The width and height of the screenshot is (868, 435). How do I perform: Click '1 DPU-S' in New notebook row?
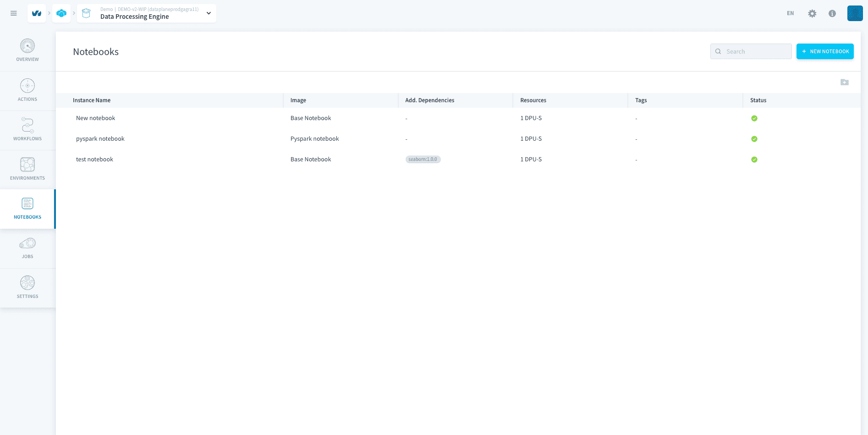pos(531,118)
